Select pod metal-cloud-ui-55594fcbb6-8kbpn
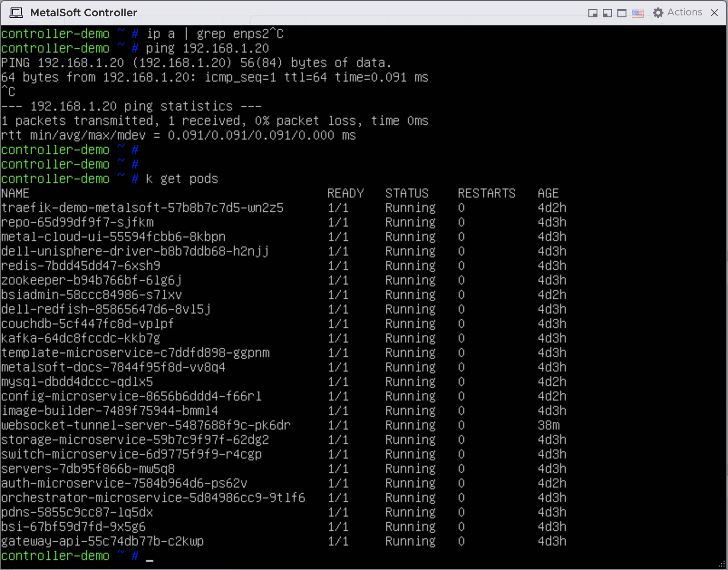 (x=113, y=237)
